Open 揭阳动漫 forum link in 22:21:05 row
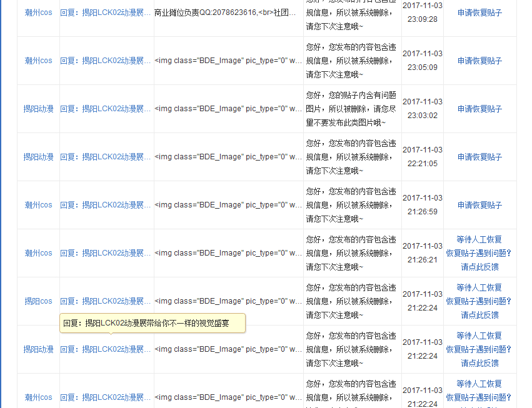This screenshot has width=532, height=408. click(38, 157)
